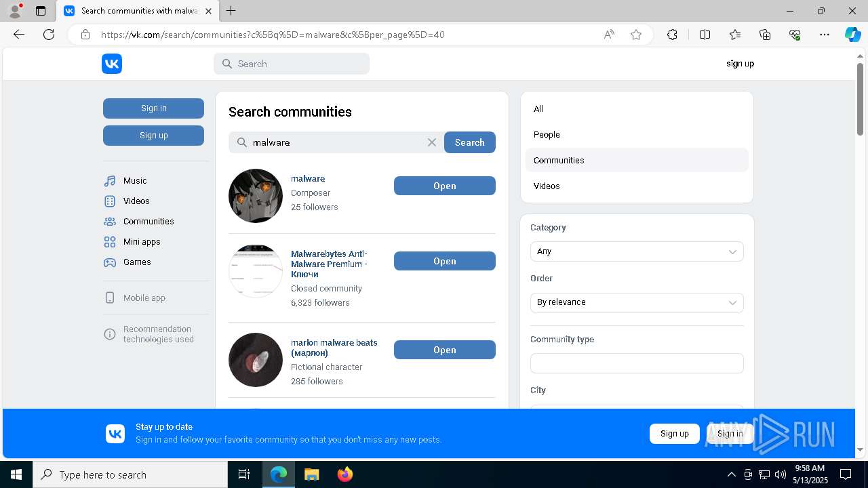868x488 pixels.
Task: Select the Communities search filter
Action: pyautogui.click(x=637, y=161)
